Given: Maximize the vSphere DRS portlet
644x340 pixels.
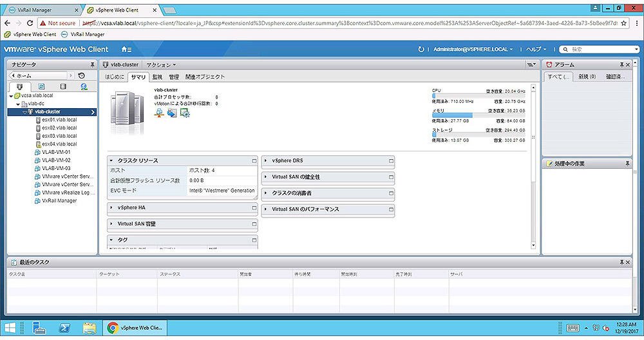Looking at the screenshot, I should [391, 160].
